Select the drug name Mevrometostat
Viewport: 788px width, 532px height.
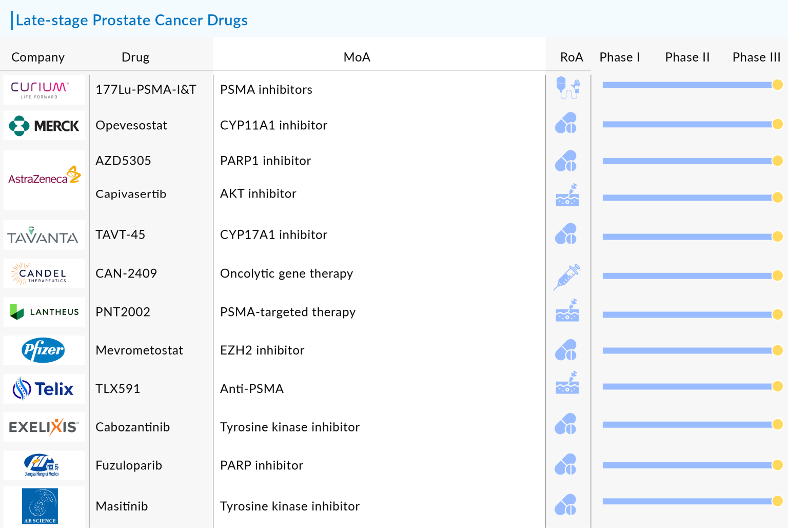pos(139,350)
